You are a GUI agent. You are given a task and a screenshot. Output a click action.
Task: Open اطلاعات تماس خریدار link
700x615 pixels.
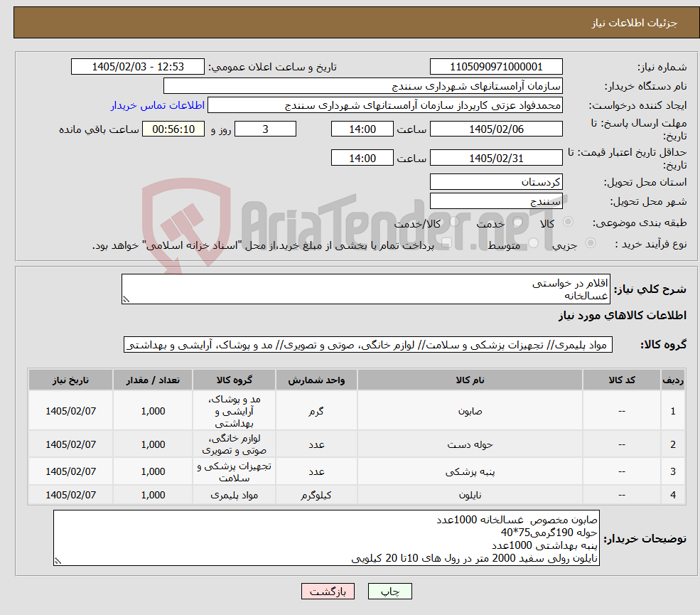click(158, 105)
